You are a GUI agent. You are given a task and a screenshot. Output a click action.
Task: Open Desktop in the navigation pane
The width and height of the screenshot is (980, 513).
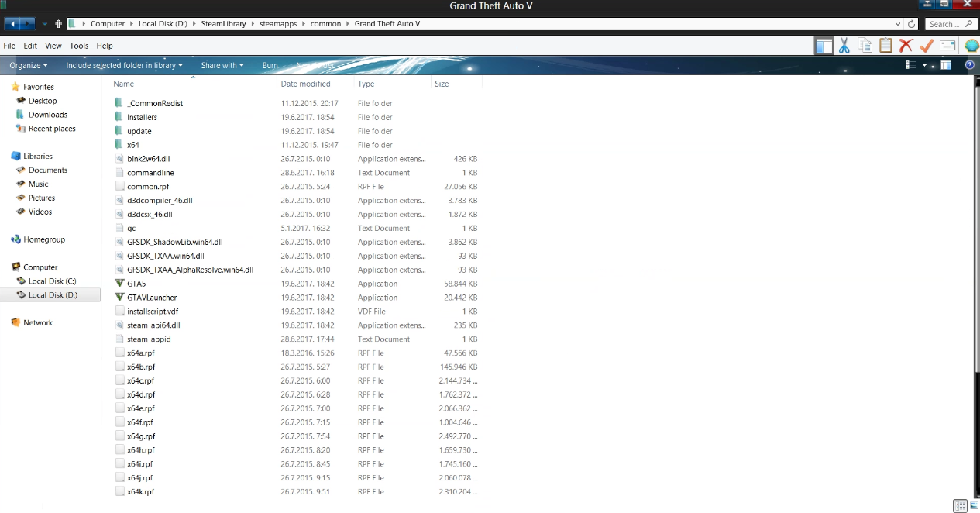(x=43, y=101)
